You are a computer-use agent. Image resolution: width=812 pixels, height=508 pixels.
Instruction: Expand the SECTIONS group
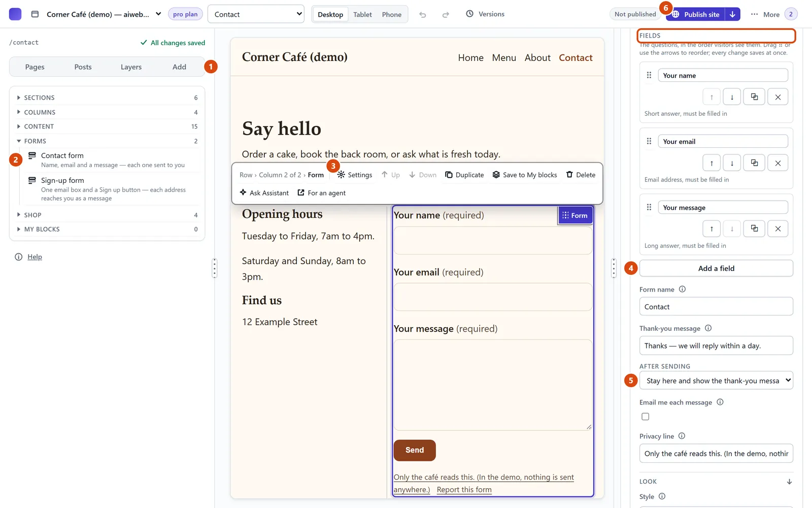pyautogui.click(x=107, y=98)
